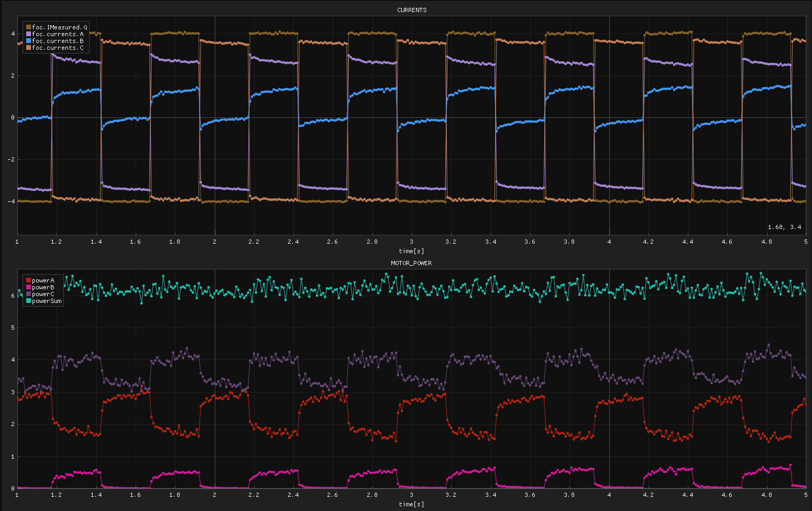This screenshot has height=511, width=812.
Task: Click the cursor coordinate readout in CURRENTS plot
Action: click(x=784, y=227)
